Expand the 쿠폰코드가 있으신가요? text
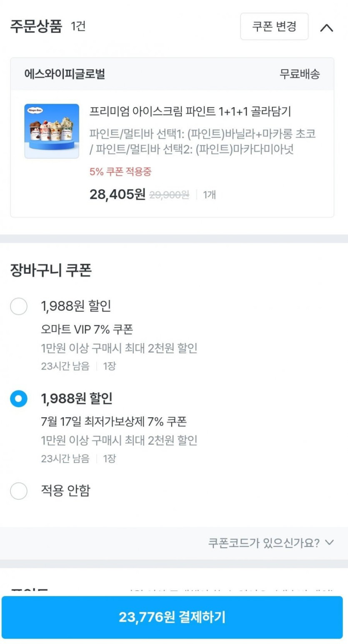Viewport: 348px width, 644px height. 264,543
